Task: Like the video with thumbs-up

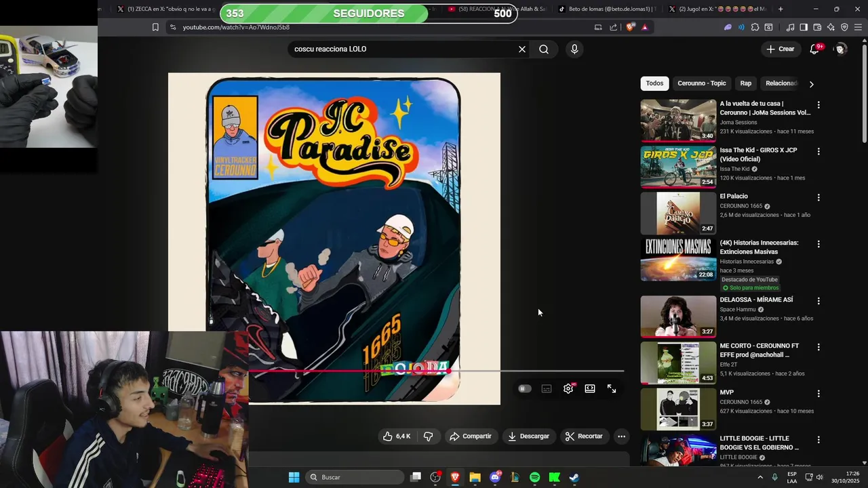Action: click(396, 436)
